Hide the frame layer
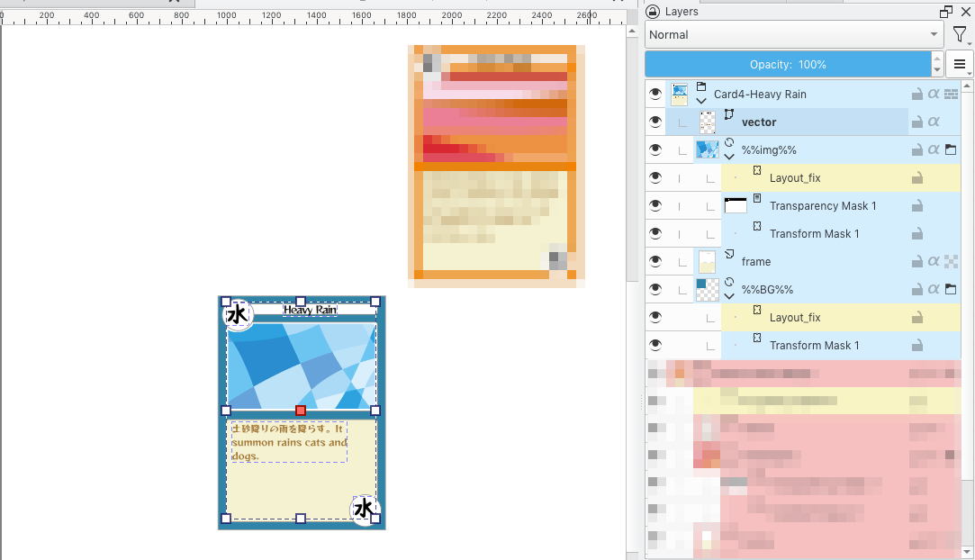Viewport: 975px width, 560px height. point(655,262)
